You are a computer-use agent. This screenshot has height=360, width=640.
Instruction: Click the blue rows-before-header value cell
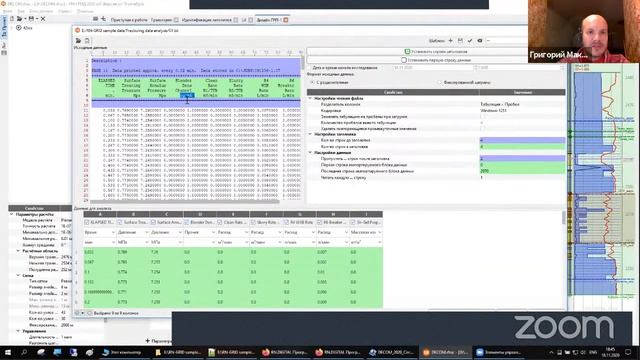522,140
